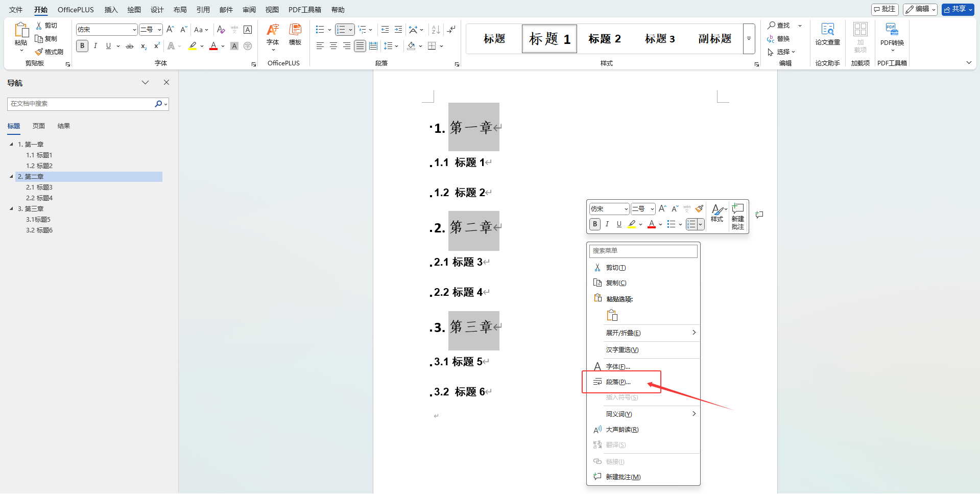This screenshot has width=980, height=494.
Task: Click the 替换 (Replace) button
Action: coord(778,38)
